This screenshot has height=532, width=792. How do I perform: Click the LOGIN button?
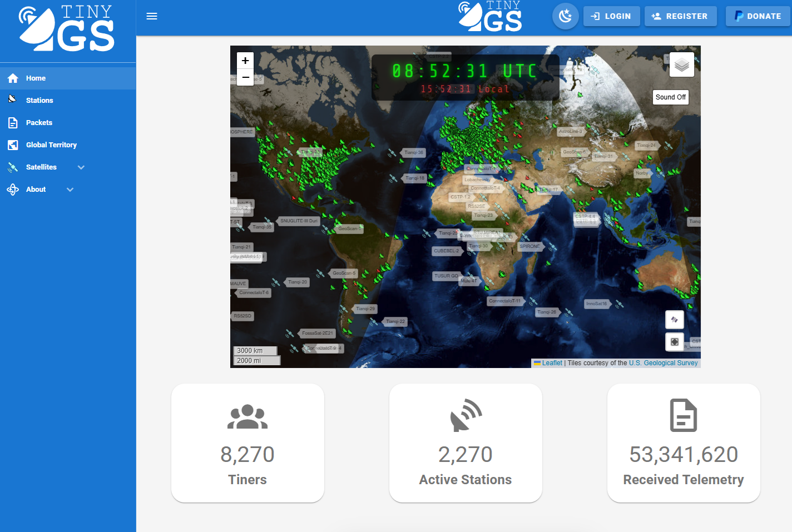point(611,16)
